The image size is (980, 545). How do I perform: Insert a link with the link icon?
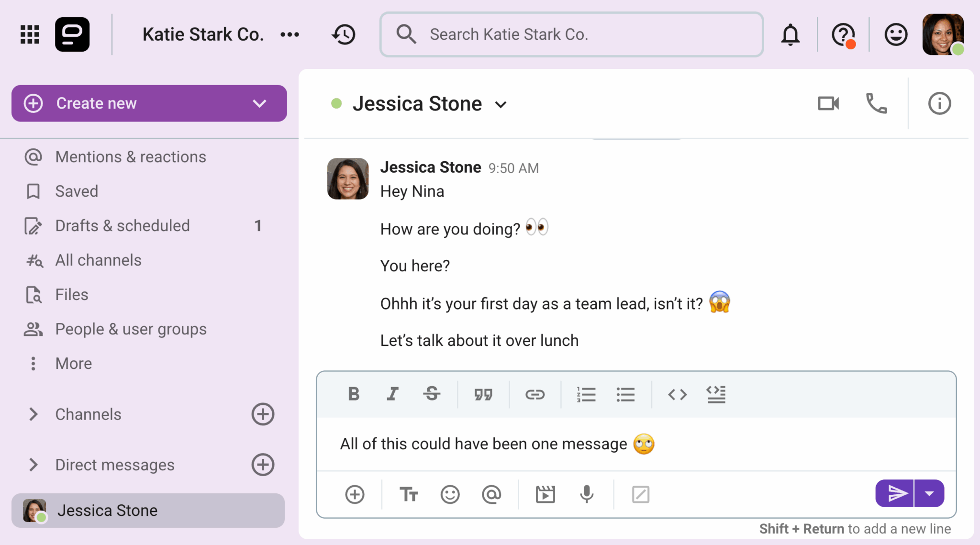[535, 394]
